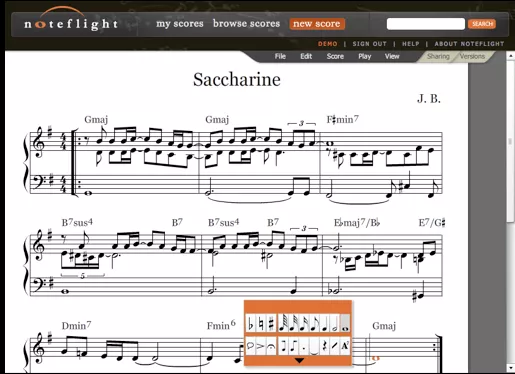
Task: Click the slash icon in the palette
Action: coord(335,346)
